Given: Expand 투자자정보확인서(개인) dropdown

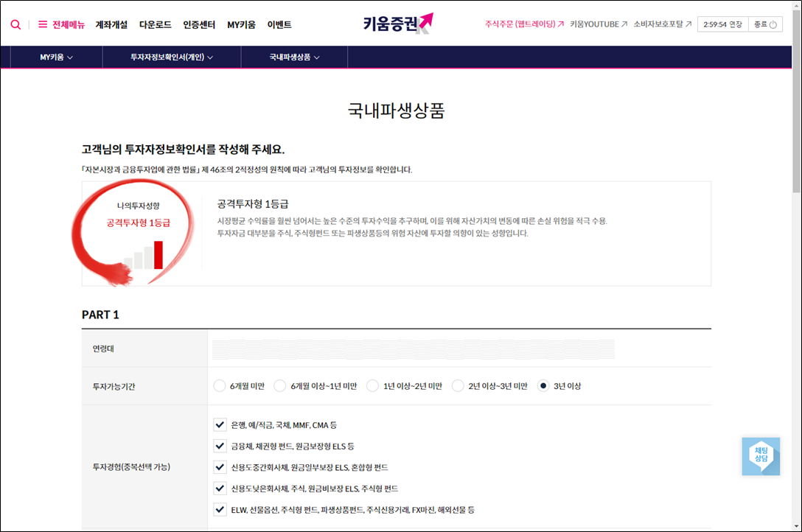Looking at the screenshot, I should (171, 57).
